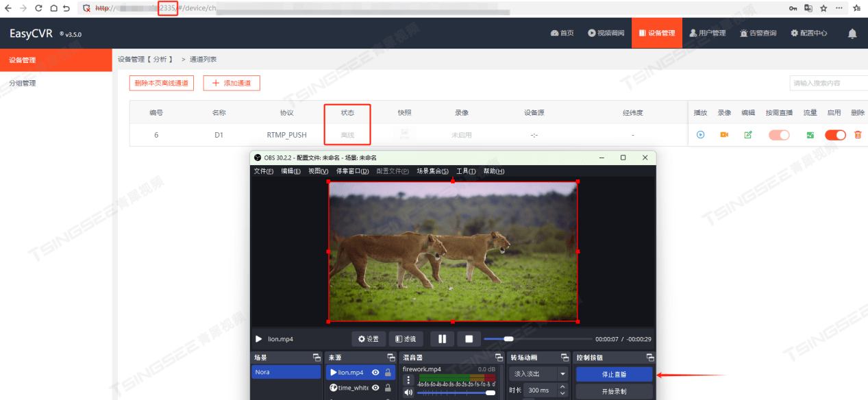Image resolution: width=868 pixels, height=400 pixels.
Task: Toggle visibility eye for time_white source
Action: point(375,388)
